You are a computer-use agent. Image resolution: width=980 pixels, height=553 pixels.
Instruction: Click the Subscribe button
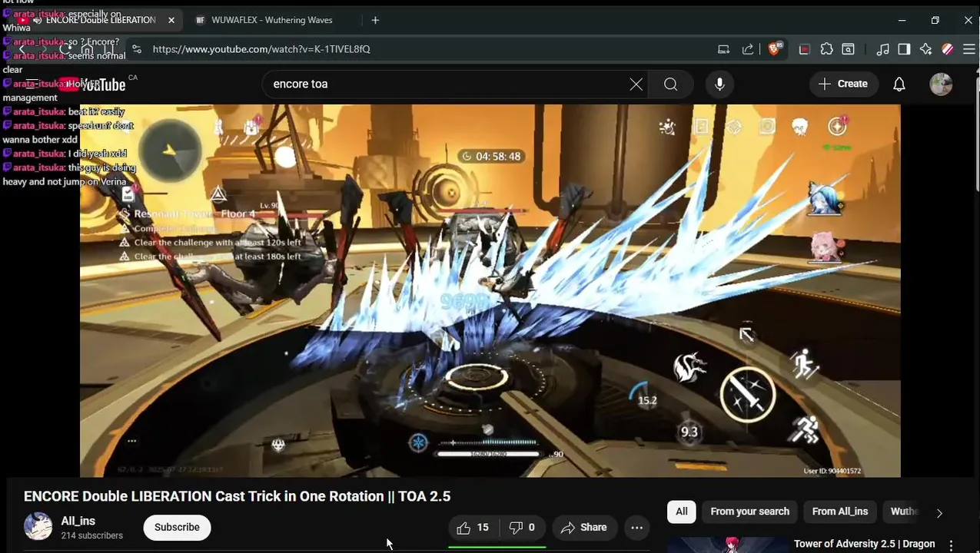point(177,528)
